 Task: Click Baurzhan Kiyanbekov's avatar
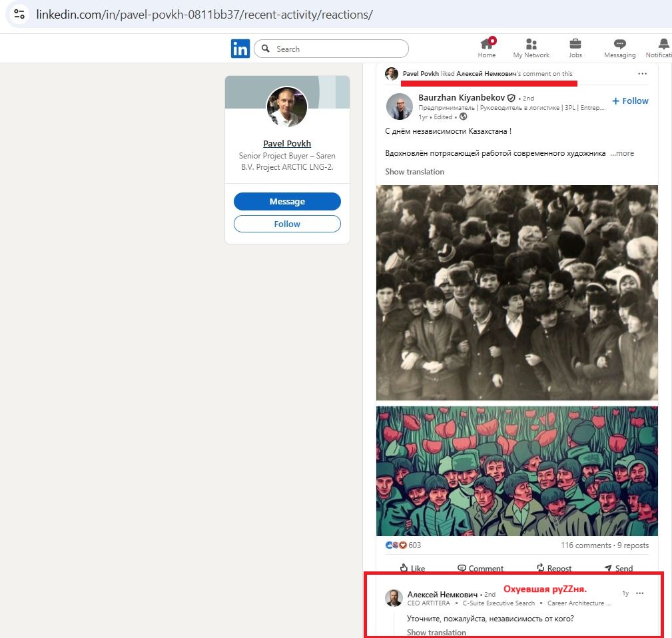(x=399, y=107)
